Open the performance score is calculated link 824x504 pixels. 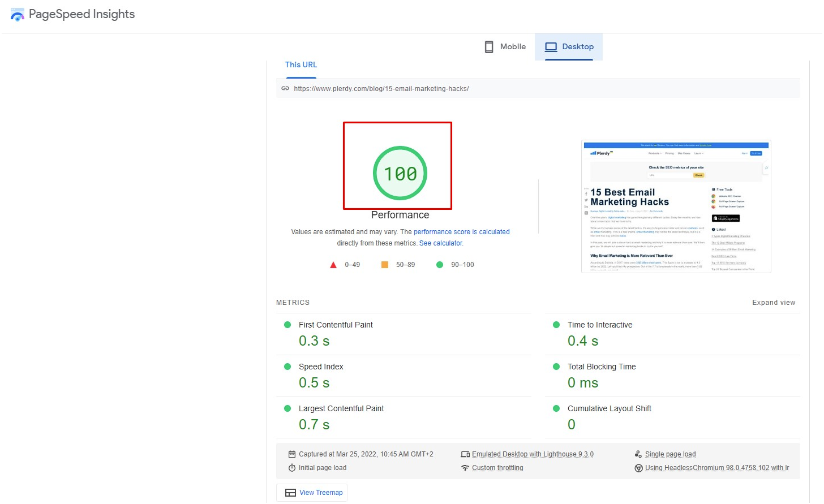tap(461, 231)
